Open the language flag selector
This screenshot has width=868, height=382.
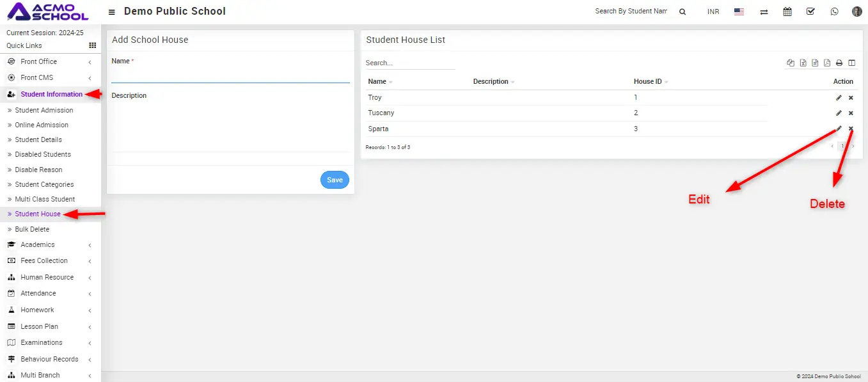tap(739, 12)
